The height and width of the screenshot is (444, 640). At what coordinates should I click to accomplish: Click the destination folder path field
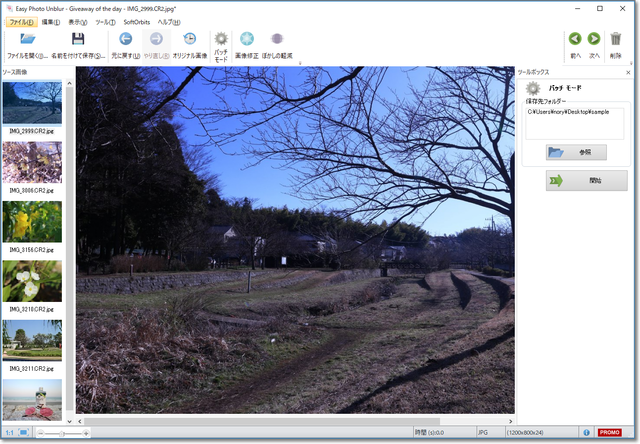(574, 123)
